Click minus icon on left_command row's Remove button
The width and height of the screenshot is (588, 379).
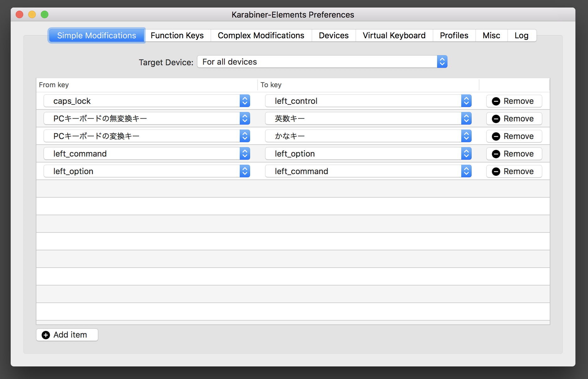(x=496, y=154)
